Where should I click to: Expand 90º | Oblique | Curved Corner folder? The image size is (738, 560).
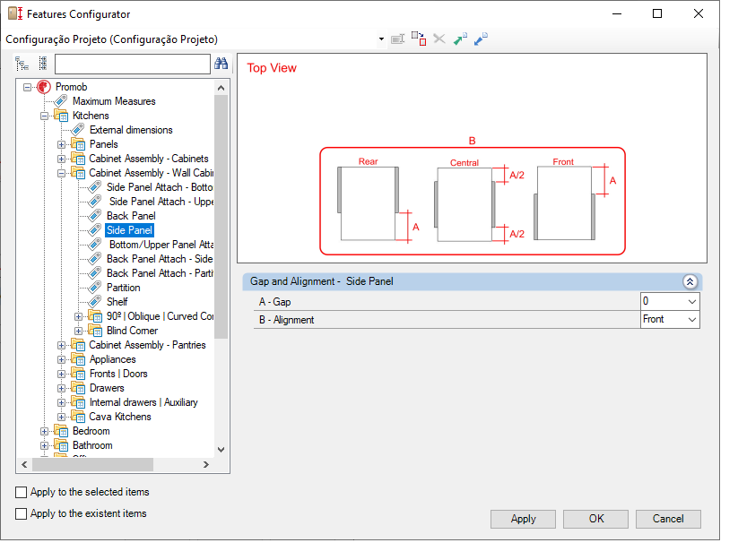(79, 316)
